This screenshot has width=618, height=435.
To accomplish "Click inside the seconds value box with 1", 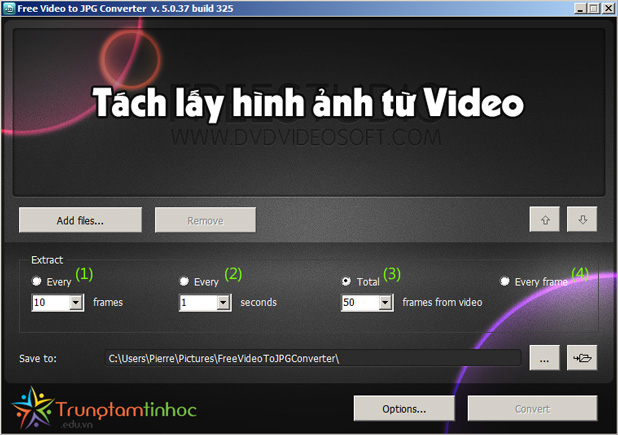I will tap(198, 303).
